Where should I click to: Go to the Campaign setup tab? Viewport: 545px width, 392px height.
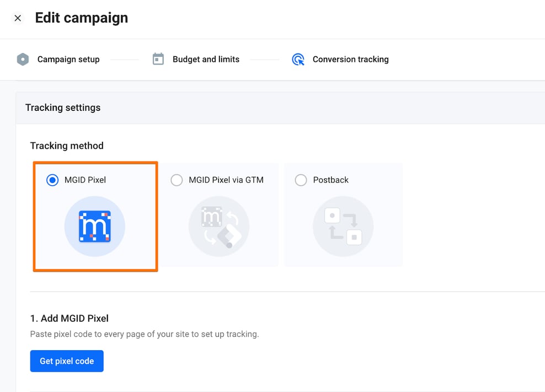coord(68,59)
